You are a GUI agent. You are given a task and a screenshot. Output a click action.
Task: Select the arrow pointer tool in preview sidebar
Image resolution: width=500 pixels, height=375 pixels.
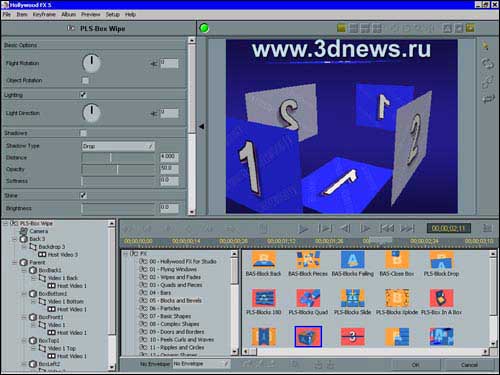(x=486, y=45)
